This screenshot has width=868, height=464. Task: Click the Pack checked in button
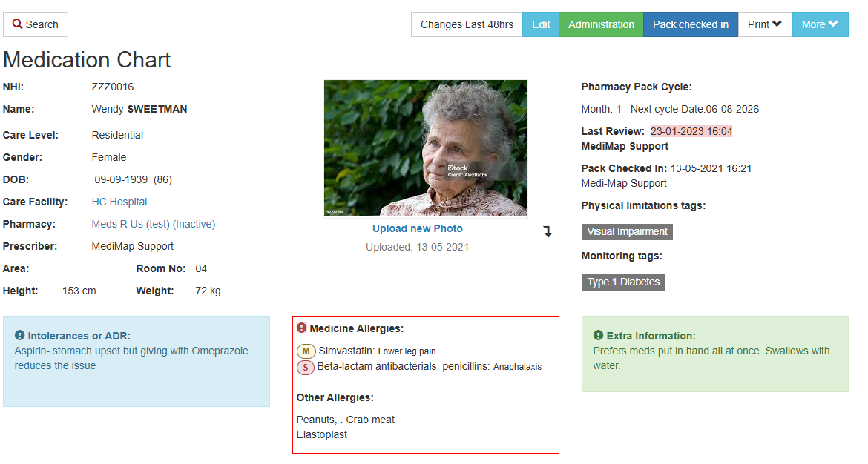[x=690, y=24]
